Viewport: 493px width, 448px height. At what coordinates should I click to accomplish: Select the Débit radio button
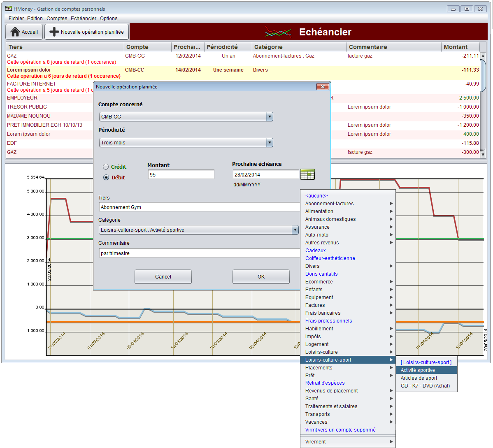click(106, 177)
